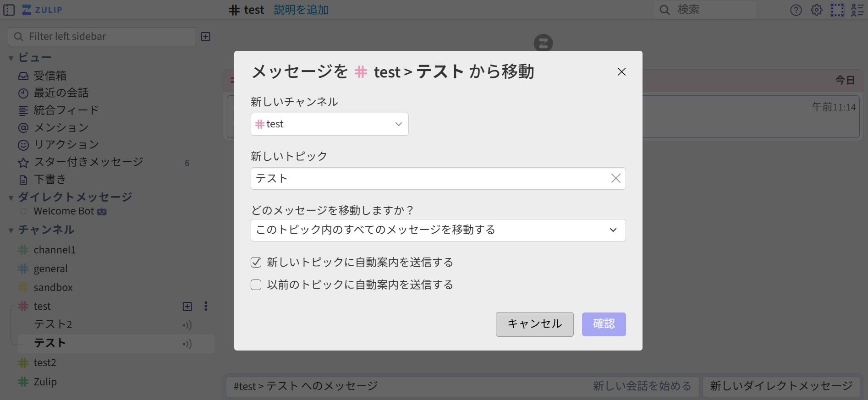Select the sandbox channel
The height and width of the screenshot is (400, 868).
53,288
